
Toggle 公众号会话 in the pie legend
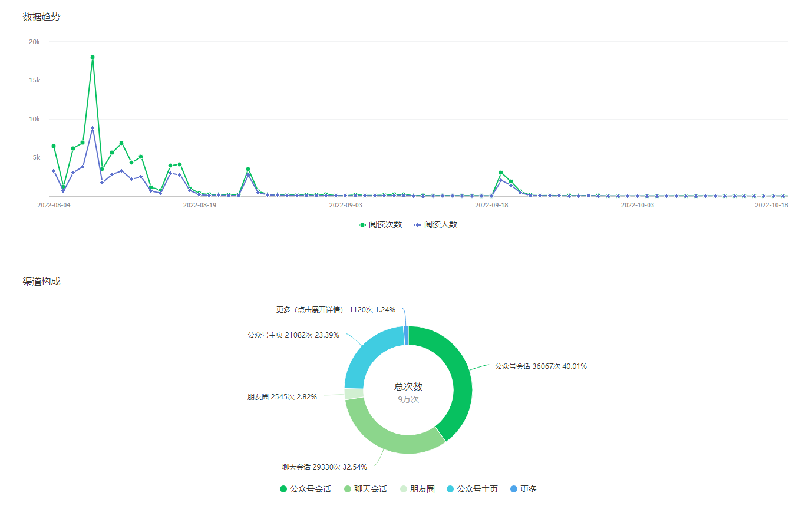click(x=305, y=489)
